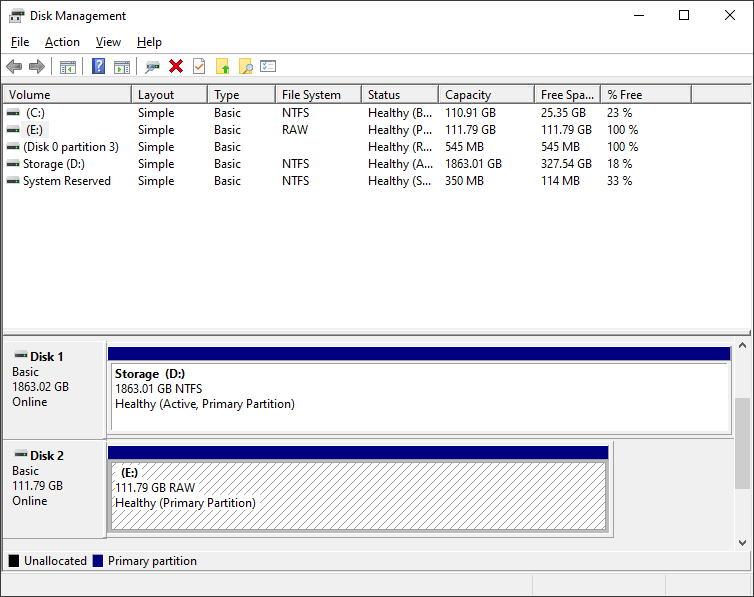Select the E: RAW partition block
The width and height of the screenshot is (754, 597).
pos(358,495)
